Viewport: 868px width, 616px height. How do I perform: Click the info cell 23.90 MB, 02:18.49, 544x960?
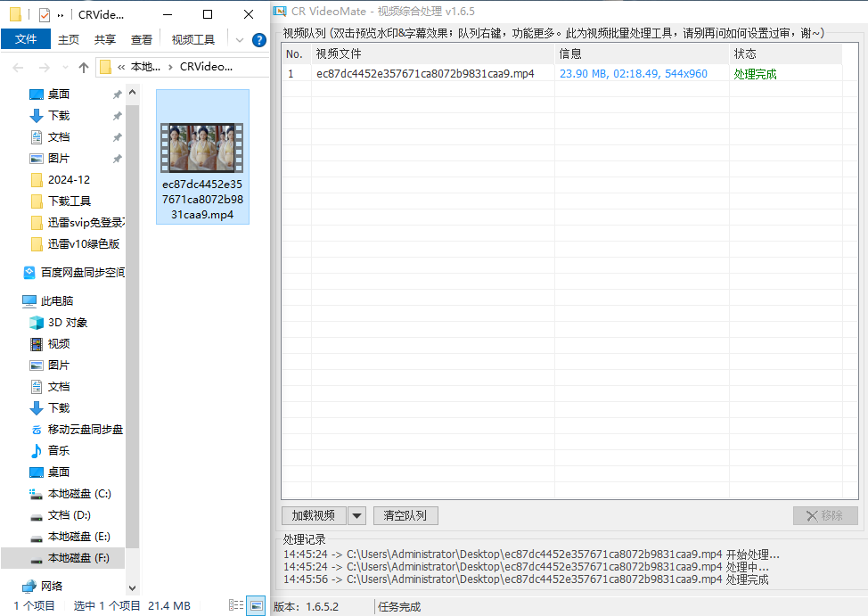[634, 74]
